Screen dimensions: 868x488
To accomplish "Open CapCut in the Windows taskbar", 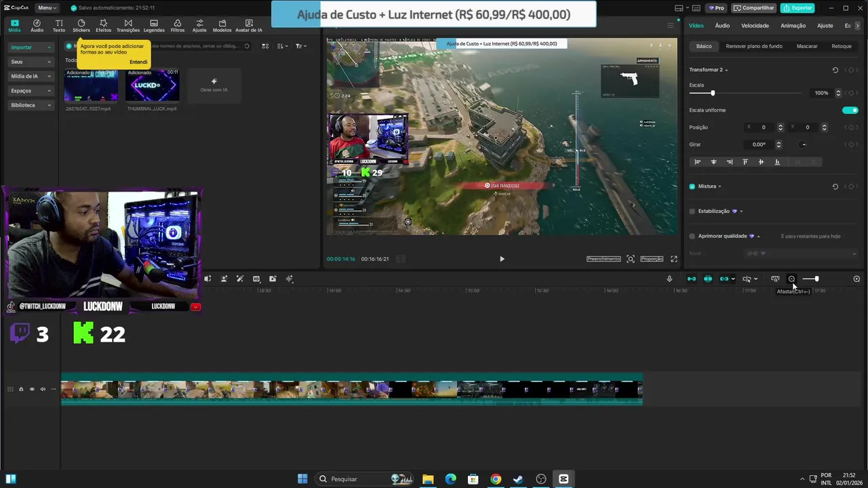I will pyautogui.click(x=564, y=479).
